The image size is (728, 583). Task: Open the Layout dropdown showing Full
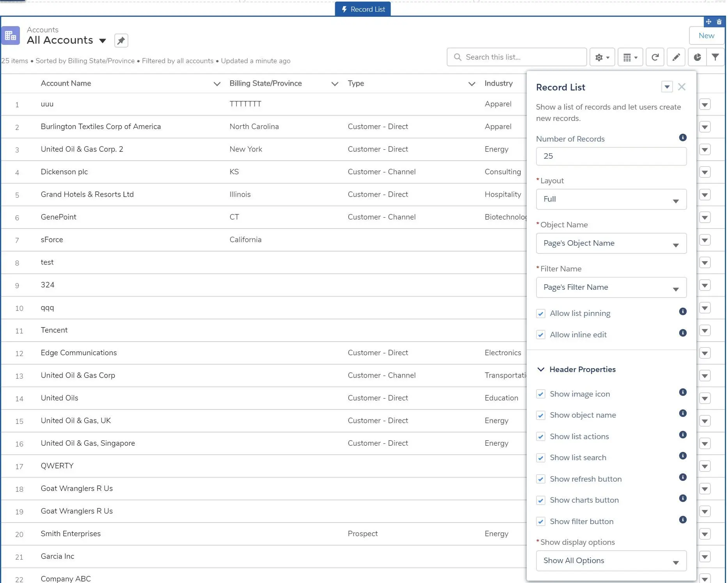pos(611,199)
